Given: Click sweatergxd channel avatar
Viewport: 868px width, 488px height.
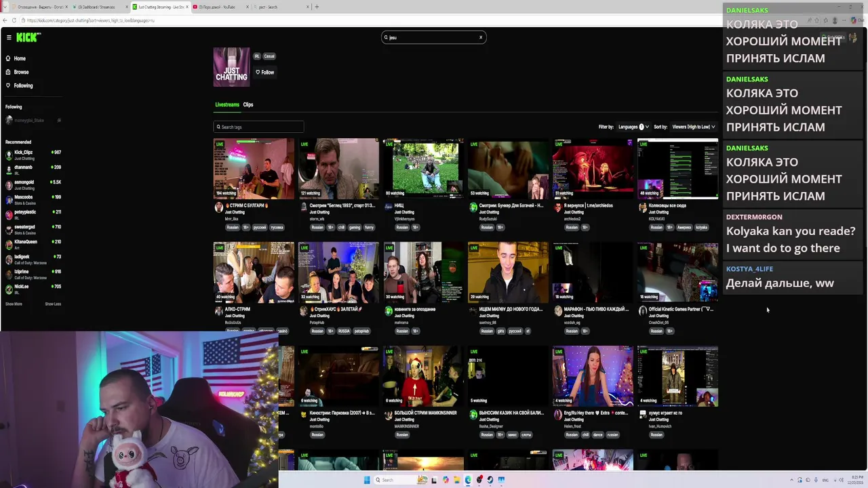Looking at the screenshot, I should (x=9, y=229).
